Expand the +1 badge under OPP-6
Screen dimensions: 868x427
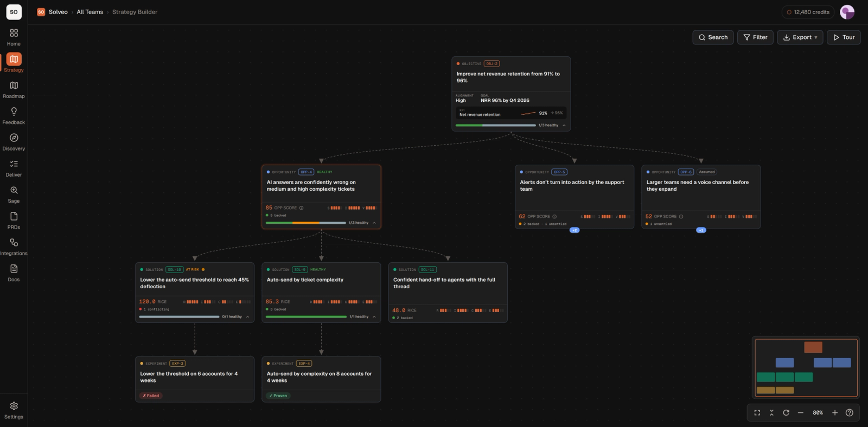(701, 230)
